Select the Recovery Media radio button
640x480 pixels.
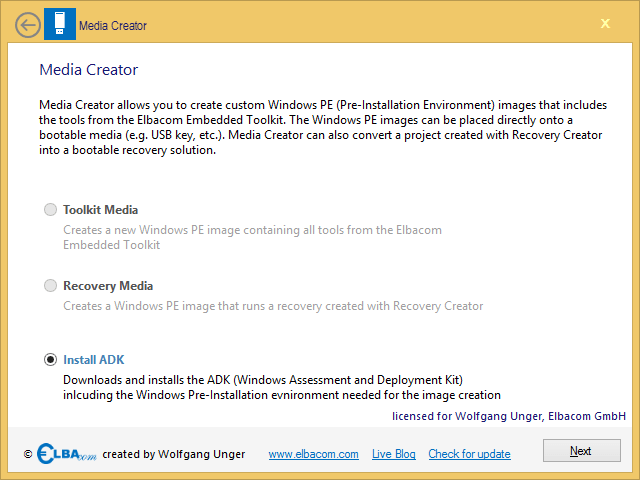pos(50,286)
